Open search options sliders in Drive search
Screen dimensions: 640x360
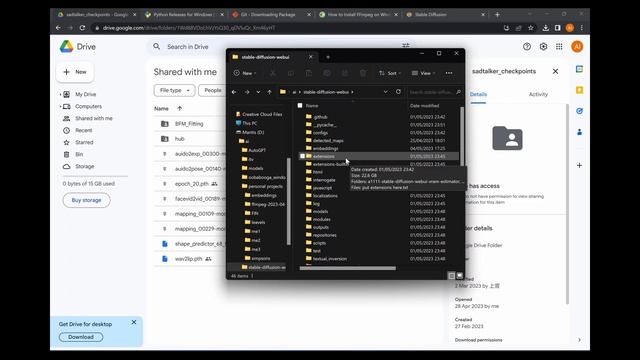tap(406, 45)
